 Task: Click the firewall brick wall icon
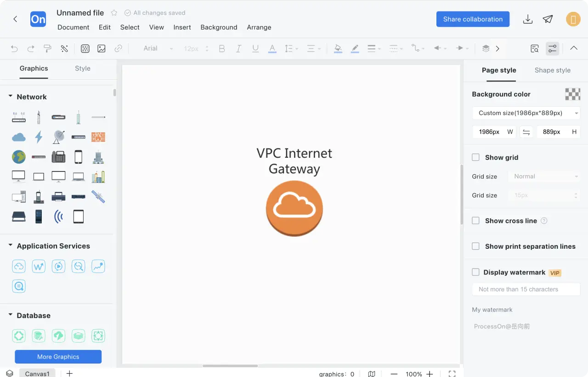coord(98,137)
